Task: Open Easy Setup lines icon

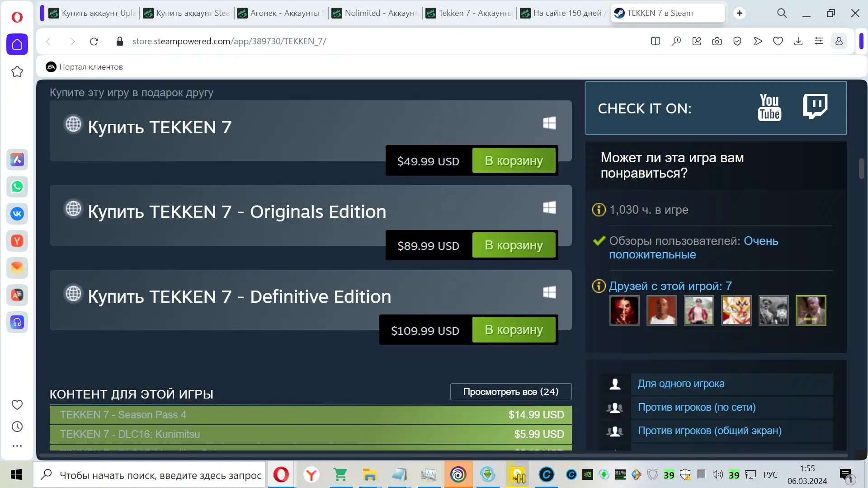Action: click(819, 42)
